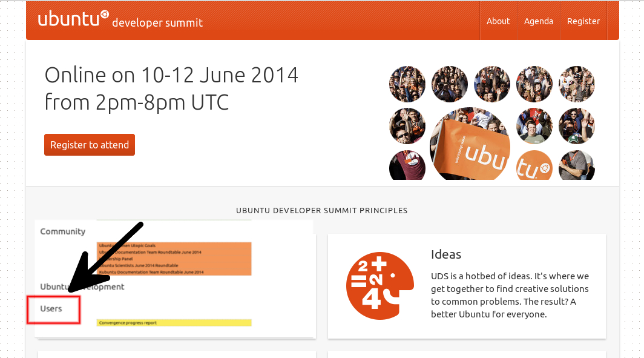The width and height of the screenshot is (644, 358).
Task: Click the top-right crowd photo circle
Action: click(x=576, y=84)
